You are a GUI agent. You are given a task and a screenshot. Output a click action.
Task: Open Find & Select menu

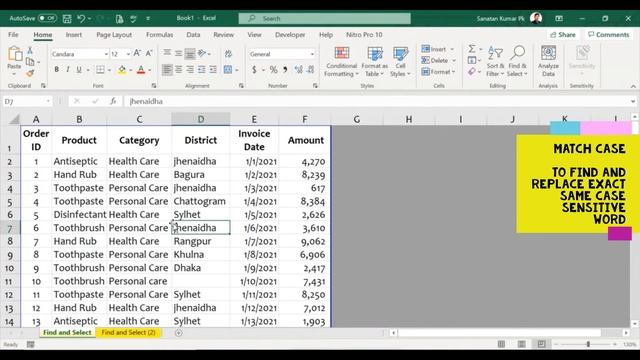518,62
